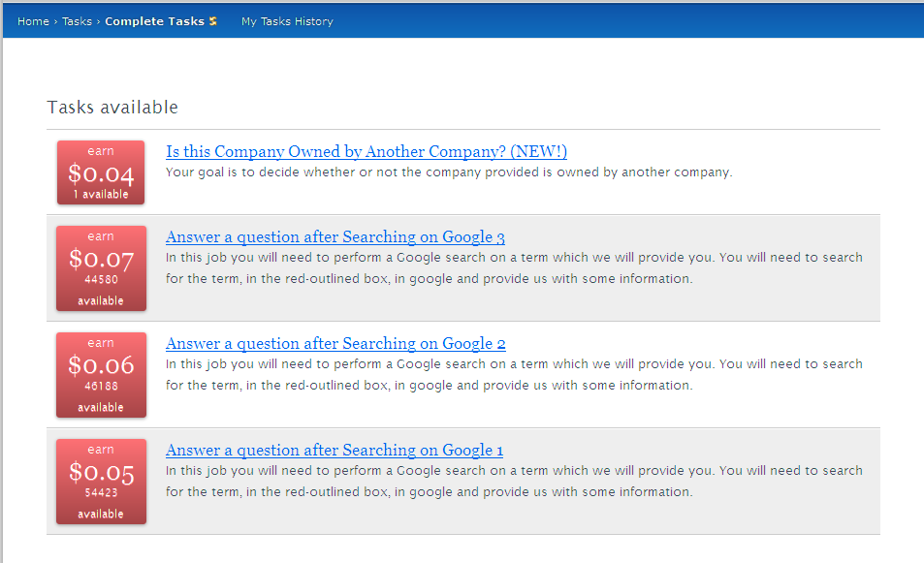Go to Home in the breadcrumb

pos(33,21)
